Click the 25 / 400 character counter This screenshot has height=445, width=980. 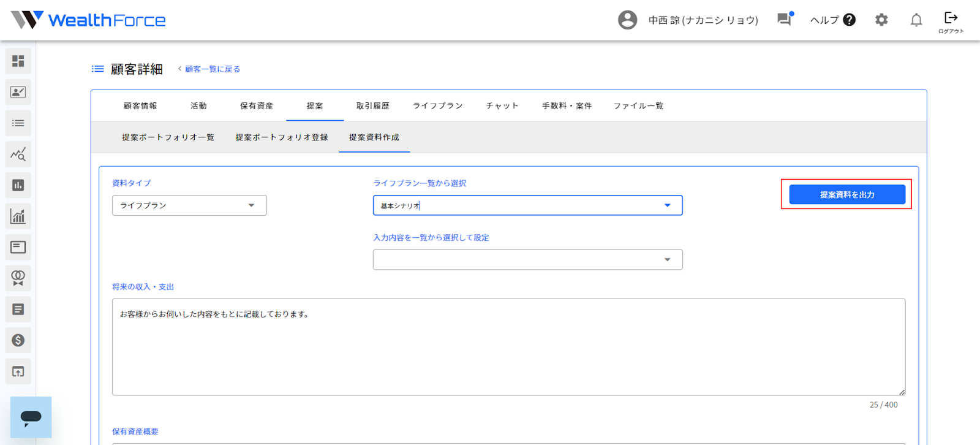pyautogui.click(x=884, y=405)
